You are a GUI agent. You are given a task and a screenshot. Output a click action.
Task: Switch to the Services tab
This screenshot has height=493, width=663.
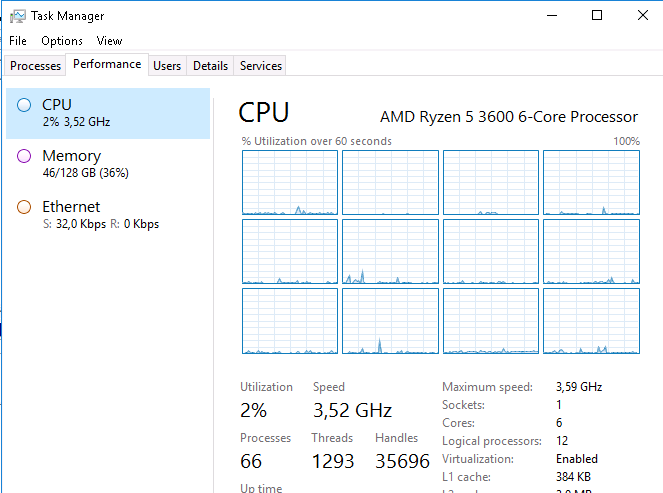pyautogui.click(x=261, y=66)
